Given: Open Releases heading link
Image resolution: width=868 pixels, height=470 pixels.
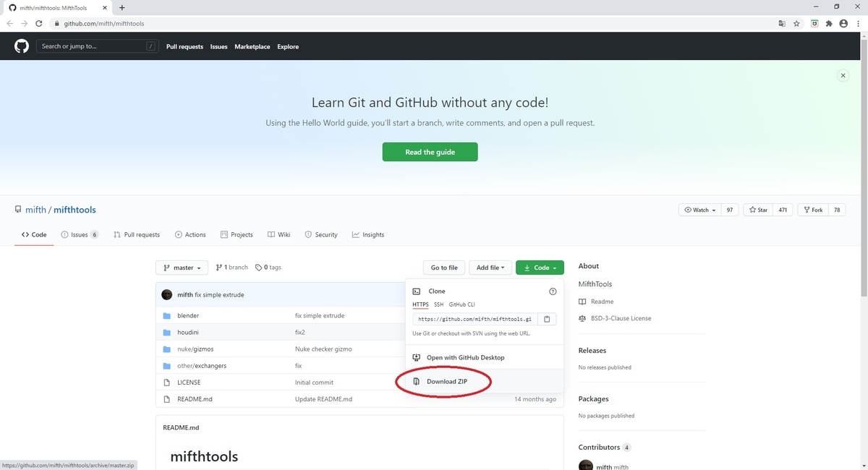Looking at the screenshot, I should pyautogui.click(x=592, y=351).
